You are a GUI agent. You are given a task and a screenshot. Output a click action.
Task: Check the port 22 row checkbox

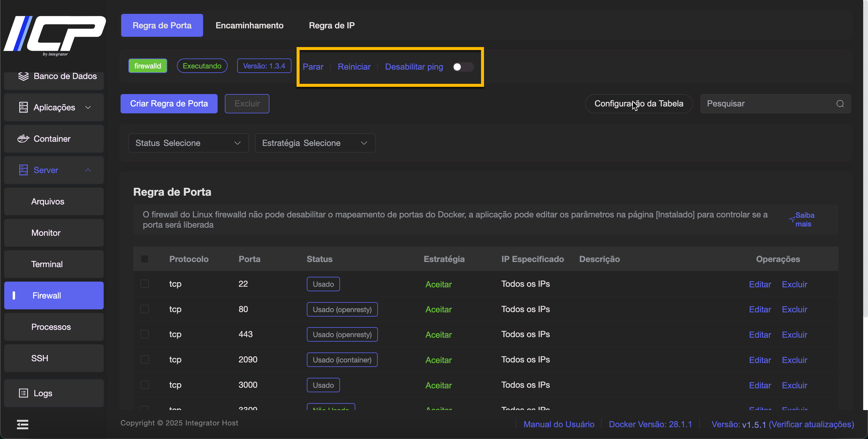[x=145, y=284]
